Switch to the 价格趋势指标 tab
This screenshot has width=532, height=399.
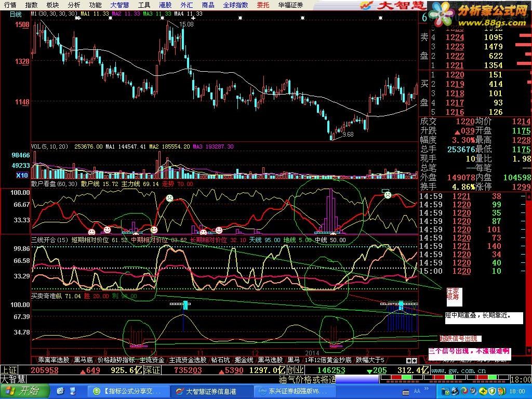coord(116,360)
